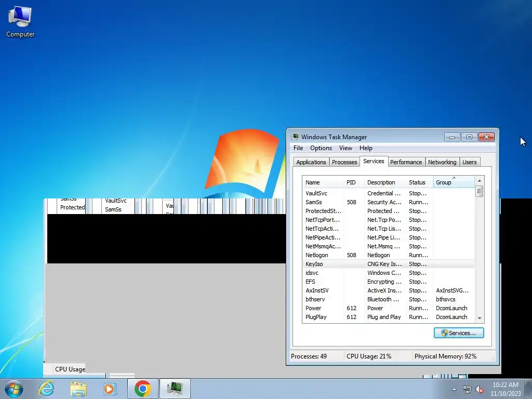This screenshot has height=399, width=532.
Task: Click Physical Memory: 92% status entry
Action: [x=445, y=356]
